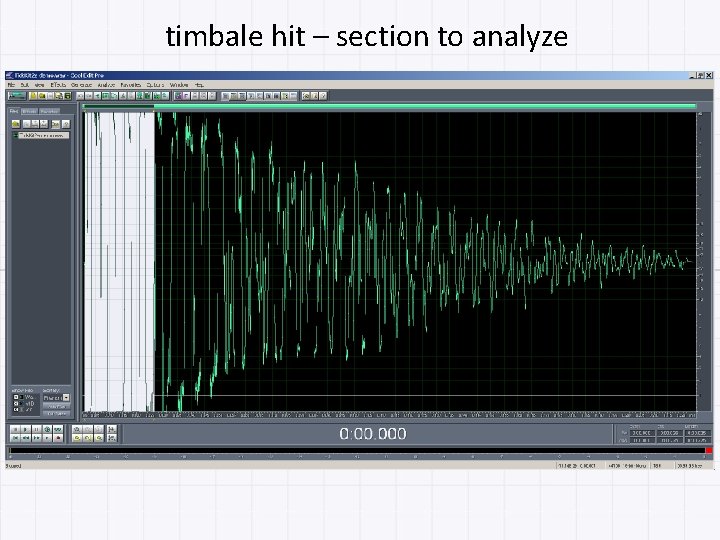The image size is (720, 540).
Task: Click the Play transport button
Action: pyautogui.click(x=26, y=429)
